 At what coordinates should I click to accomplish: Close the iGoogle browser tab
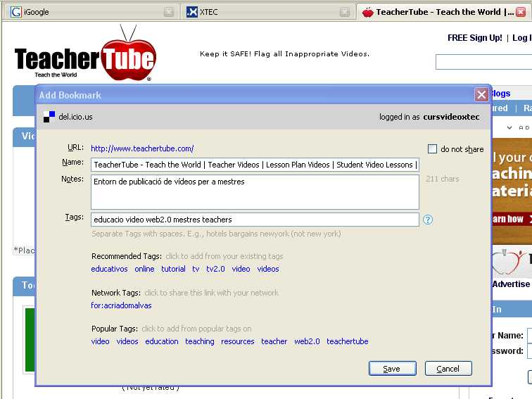tap(169, 12)
